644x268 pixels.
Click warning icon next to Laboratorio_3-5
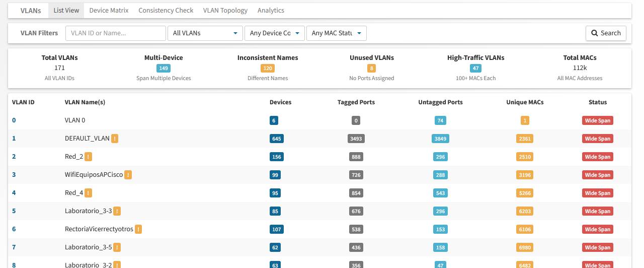[117, 247]
